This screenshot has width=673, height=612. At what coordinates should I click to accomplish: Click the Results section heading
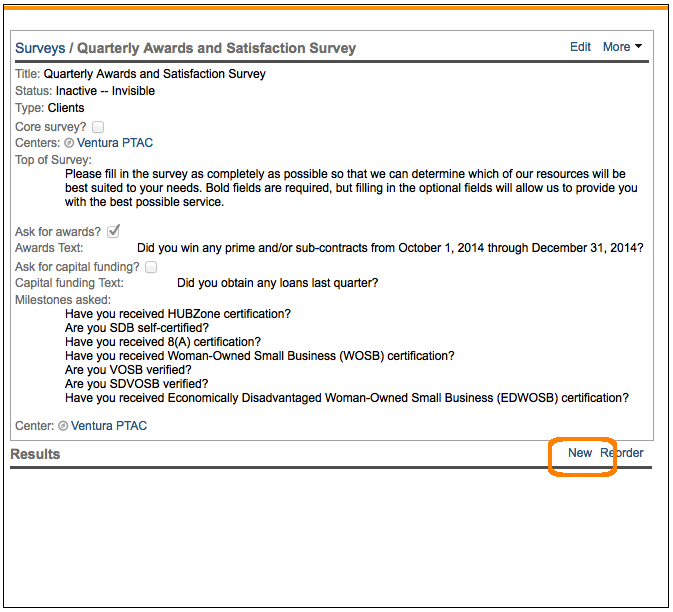click(35, 454)
